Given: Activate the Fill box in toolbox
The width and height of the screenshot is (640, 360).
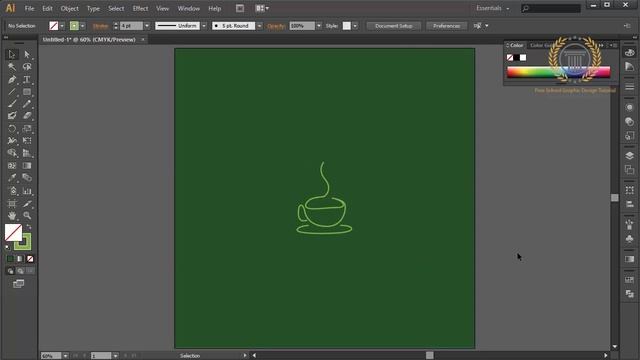Looking at the screenshot, I should coord(13,233).
